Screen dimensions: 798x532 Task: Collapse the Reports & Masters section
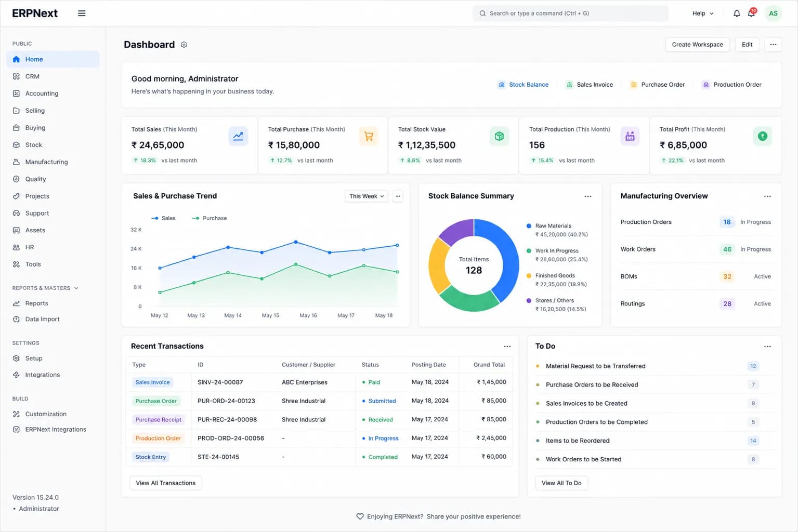pyautogui.click(x=45, y=288)
